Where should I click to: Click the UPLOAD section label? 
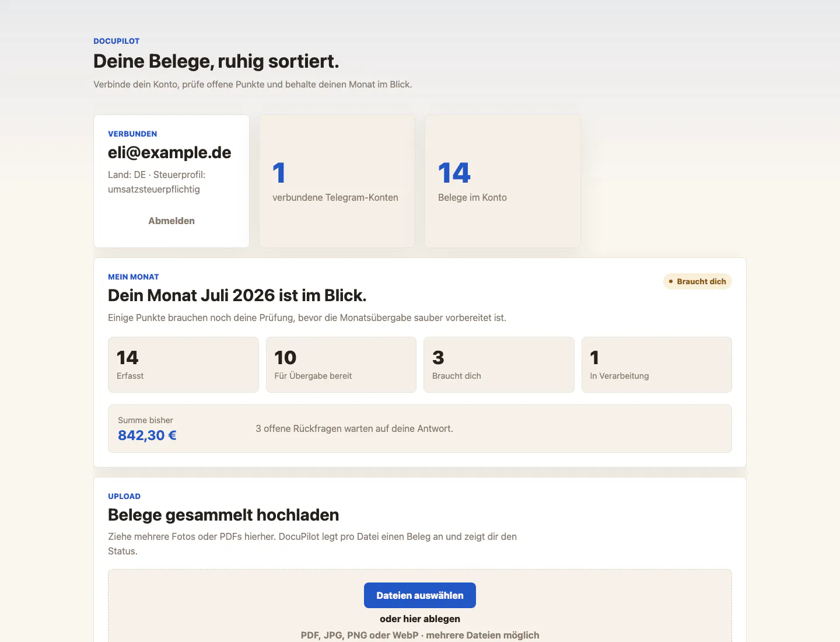point(124,497)
